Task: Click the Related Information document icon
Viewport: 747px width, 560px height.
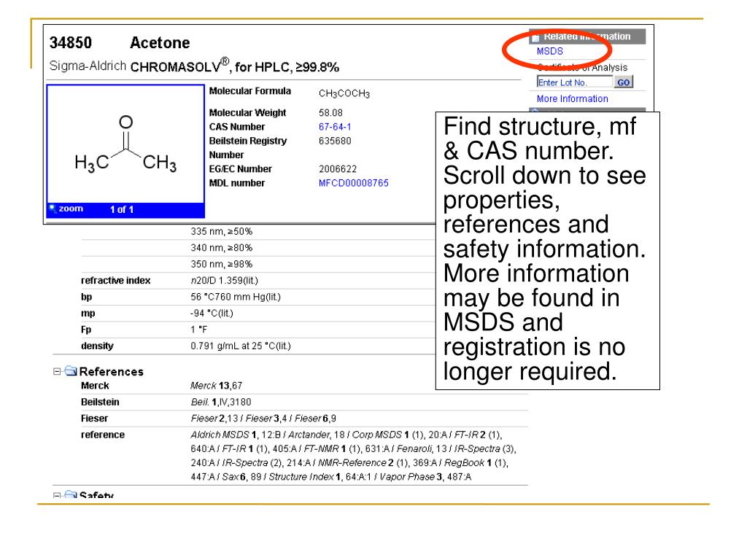Action: click(535, 36)
